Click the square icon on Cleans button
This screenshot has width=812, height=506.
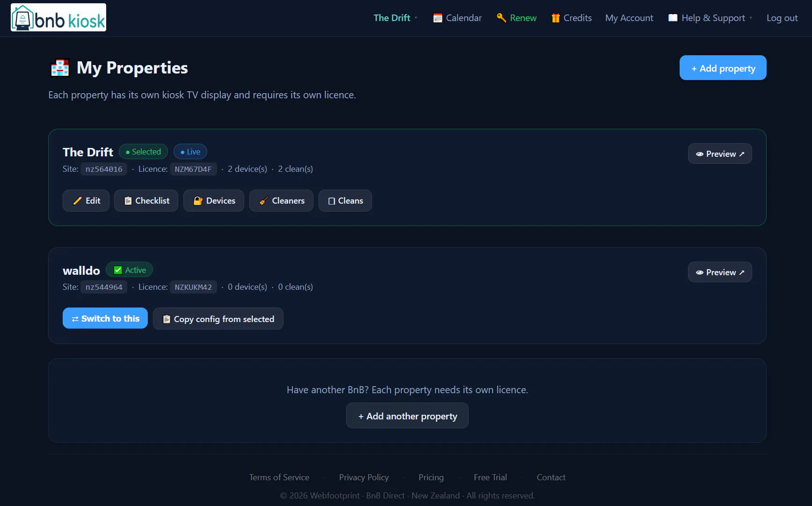coord(332,201)
